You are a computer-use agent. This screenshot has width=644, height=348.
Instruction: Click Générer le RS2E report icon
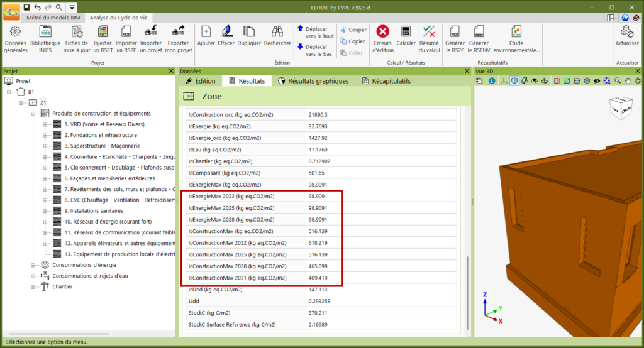coord(455,31)
